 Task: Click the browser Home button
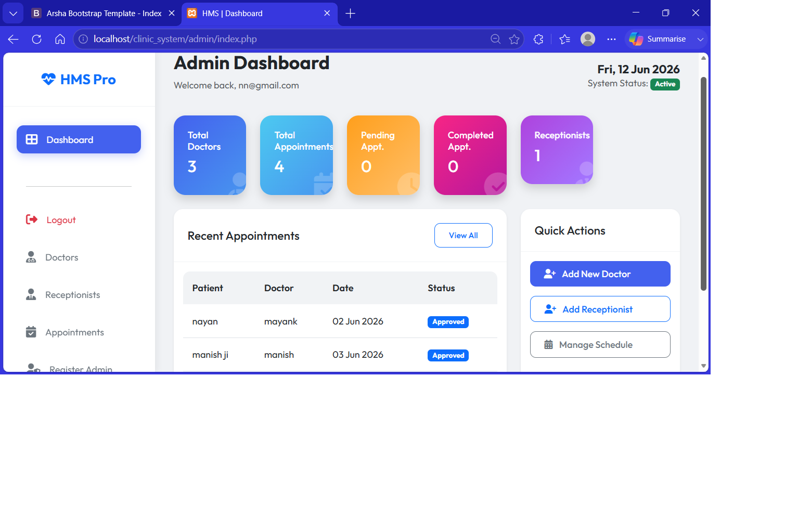tap(60, 39)
